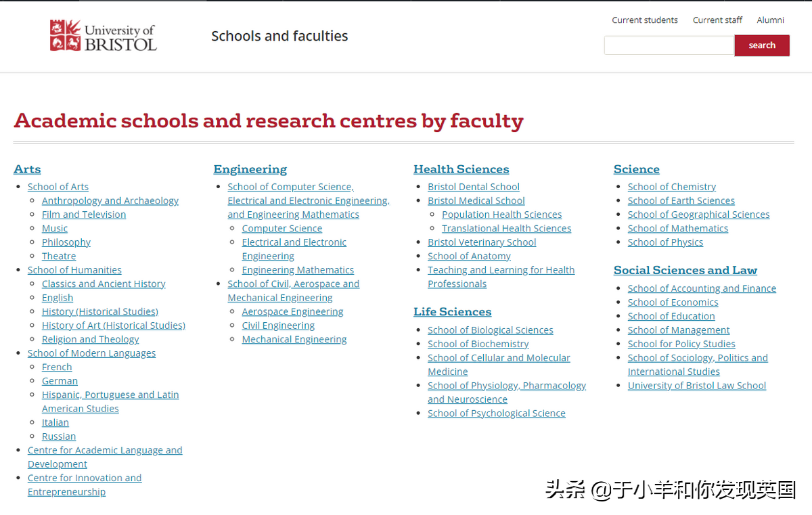Open School of Cellular and Molecular Medicine

499,365
